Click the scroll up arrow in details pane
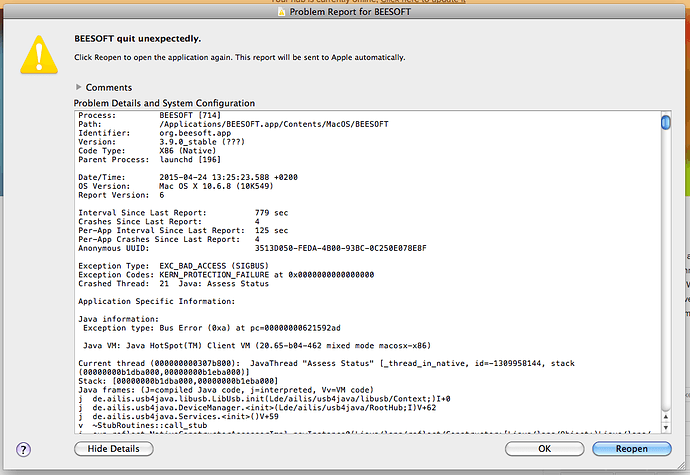 [x=666, y=416]
